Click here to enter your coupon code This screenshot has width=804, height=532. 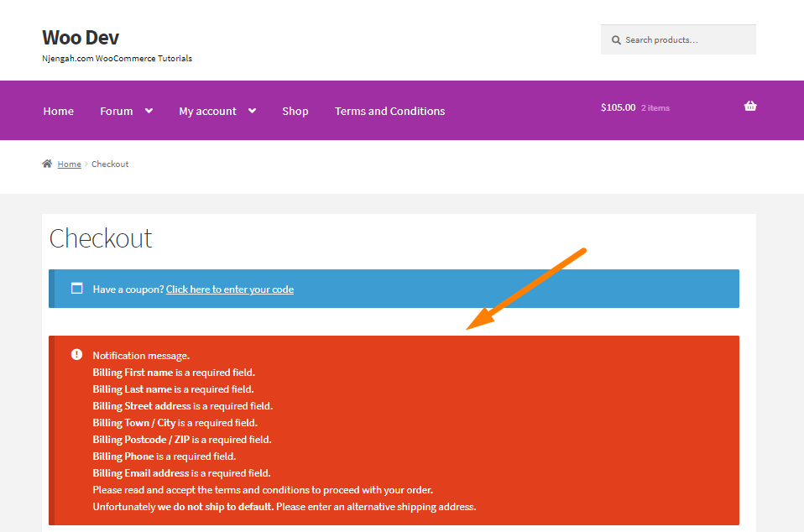pyautogui.click(x=230, y=289)
